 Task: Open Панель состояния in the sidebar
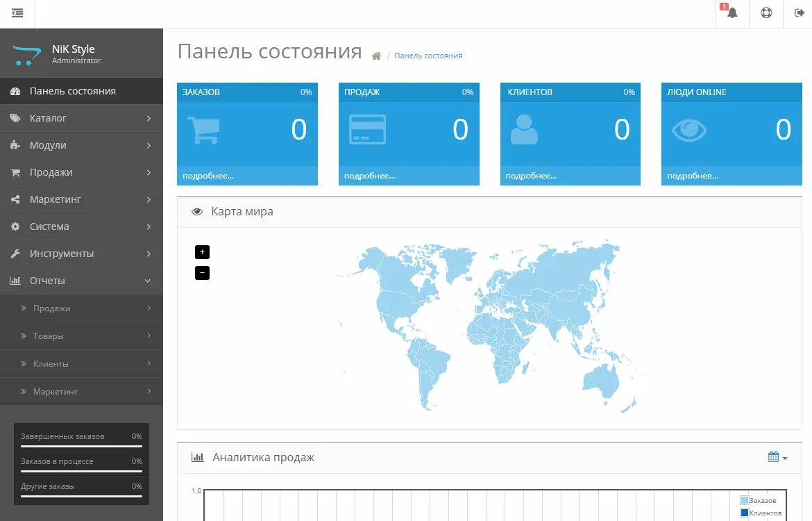point(81,91)
